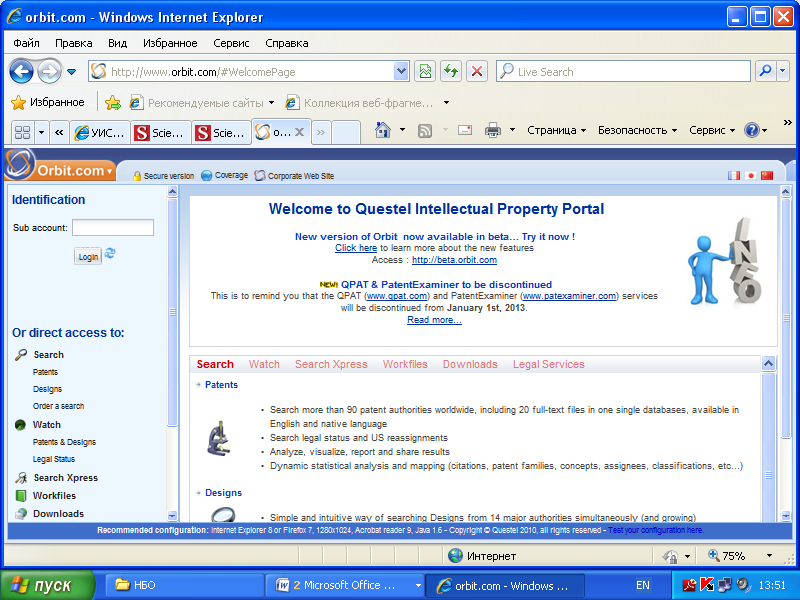Click the browser Forward arrow button
The height and width of the screenshot is (600, 800).
[49, 71]
